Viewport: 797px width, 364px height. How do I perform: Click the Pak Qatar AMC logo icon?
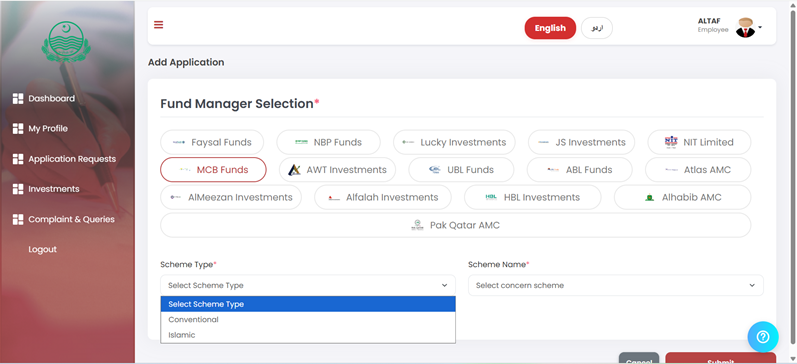point(417,225)
